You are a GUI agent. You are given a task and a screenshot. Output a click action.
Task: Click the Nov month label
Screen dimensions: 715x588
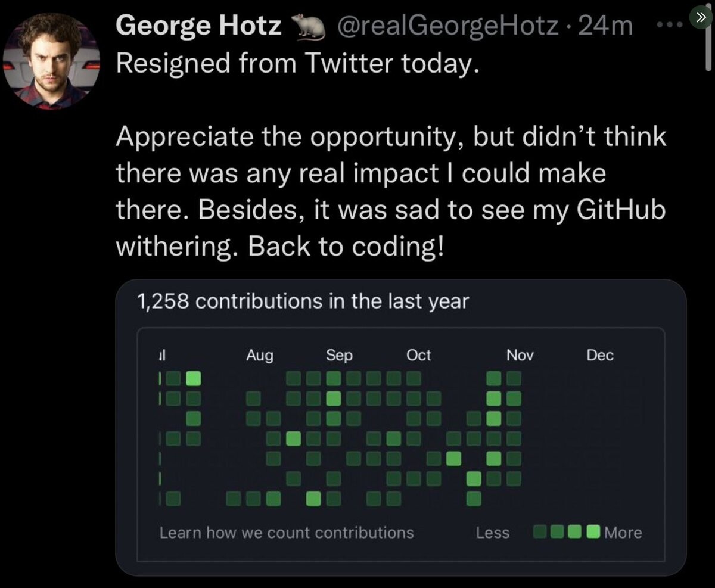pos(520,356)
